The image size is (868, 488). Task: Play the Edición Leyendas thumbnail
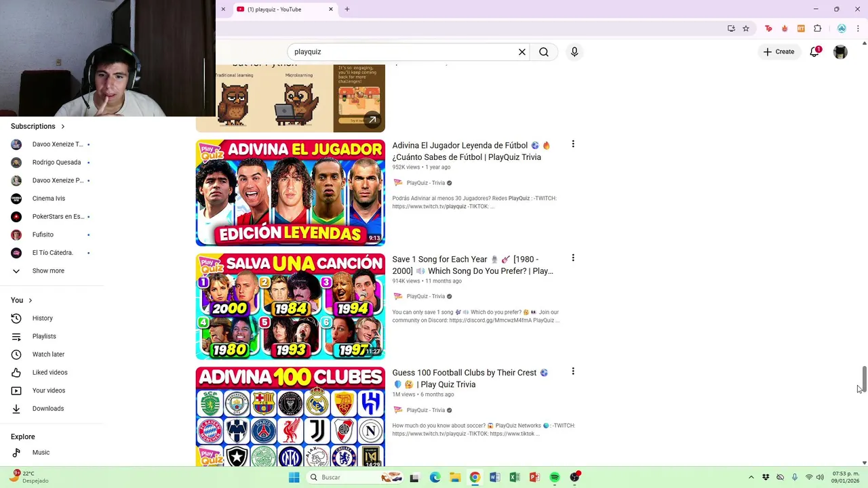pyautogui.click(x=290, y=192)
